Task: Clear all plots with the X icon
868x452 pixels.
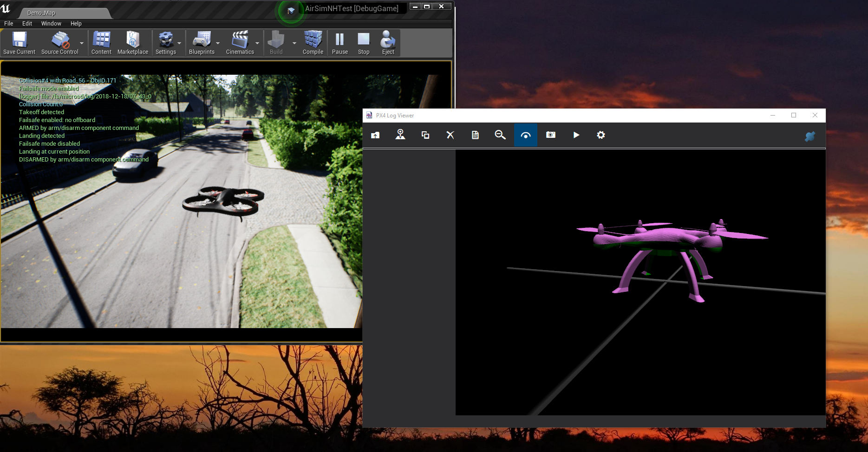Action: (x=450, y=135)
